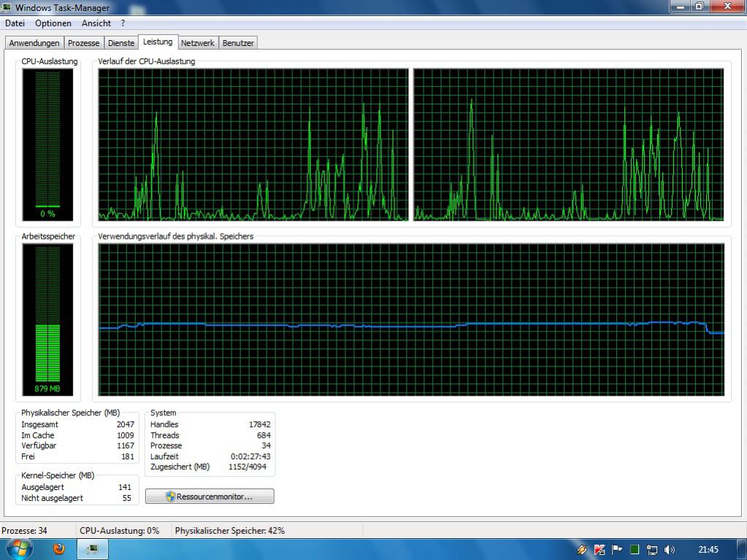Click the Insgesamt value 2047
Image resolution: width=747 pixels, height=560 pixels.
(126, 424)
